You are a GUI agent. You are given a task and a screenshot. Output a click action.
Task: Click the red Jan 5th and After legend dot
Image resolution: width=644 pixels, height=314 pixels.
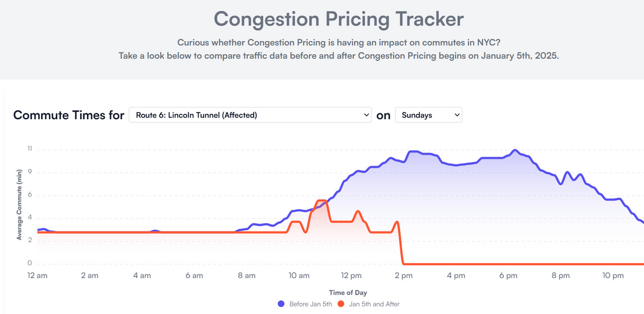point(341,304)
